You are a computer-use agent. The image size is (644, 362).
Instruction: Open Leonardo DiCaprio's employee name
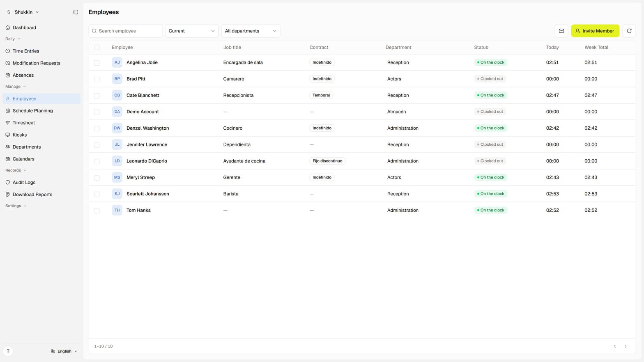147,161
